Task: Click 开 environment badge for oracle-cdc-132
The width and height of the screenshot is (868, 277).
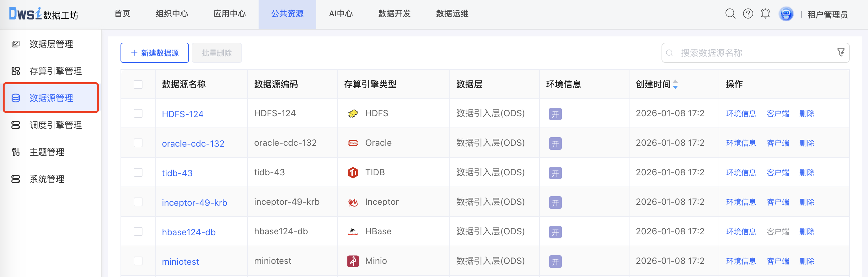Action: pyautogui.click(x=555, y=144)
